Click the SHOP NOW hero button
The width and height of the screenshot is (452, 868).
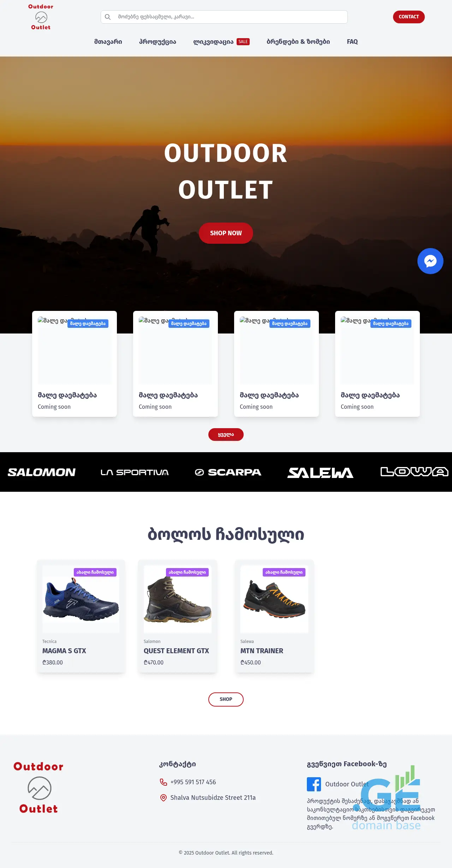(x=226, y=233)
